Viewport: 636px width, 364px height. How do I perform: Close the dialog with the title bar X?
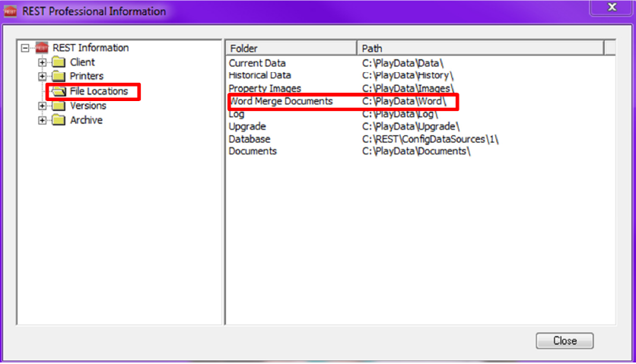point(612,8)
